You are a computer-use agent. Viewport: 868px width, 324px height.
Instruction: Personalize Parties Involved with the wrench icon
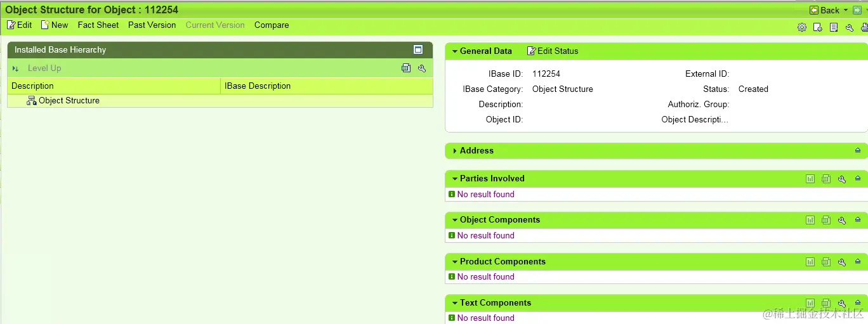click(x=842, y=179)
